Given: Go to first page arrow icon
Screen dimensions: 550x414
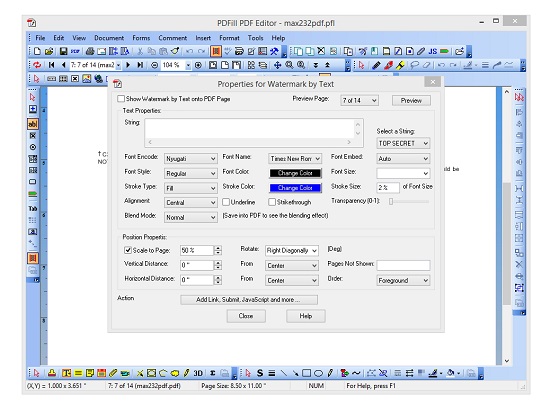Looking at the screenshot, I should click(52, 65).
